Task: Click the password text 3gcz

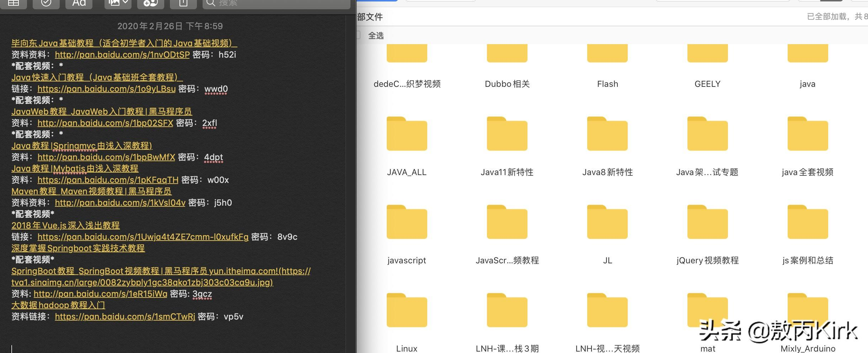Action: [202, 294]
